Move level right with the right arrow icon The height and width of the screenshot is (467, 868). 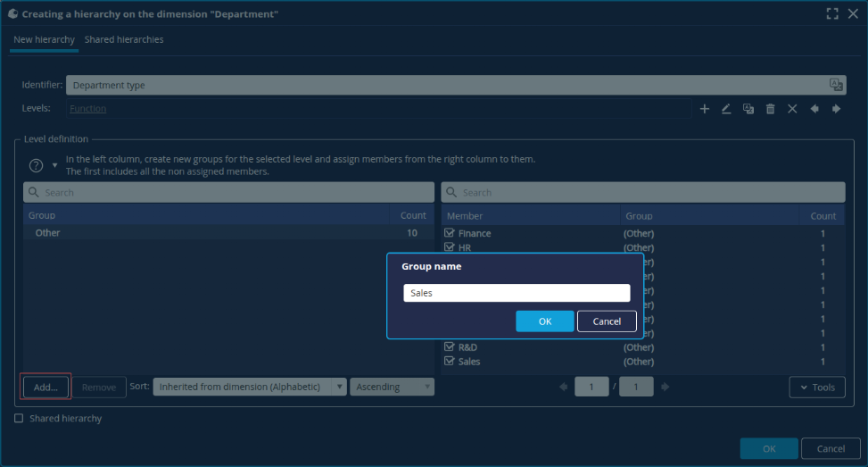836,109
